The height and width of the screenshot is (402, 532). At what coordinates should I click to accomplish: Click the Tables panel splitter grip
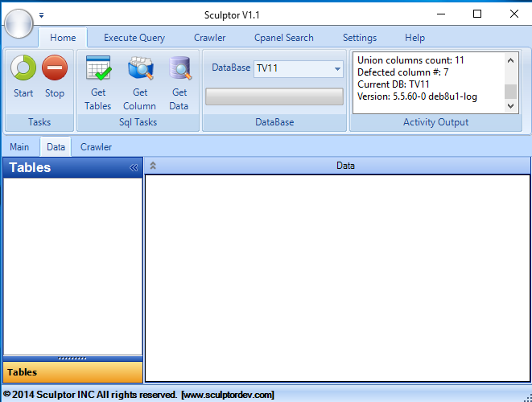point(72,358)
